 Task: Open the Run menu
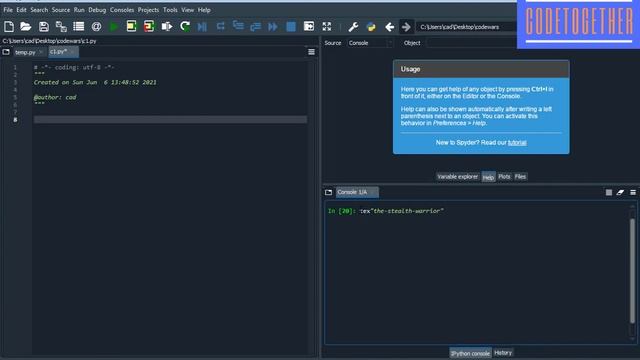tap(79, 10)
